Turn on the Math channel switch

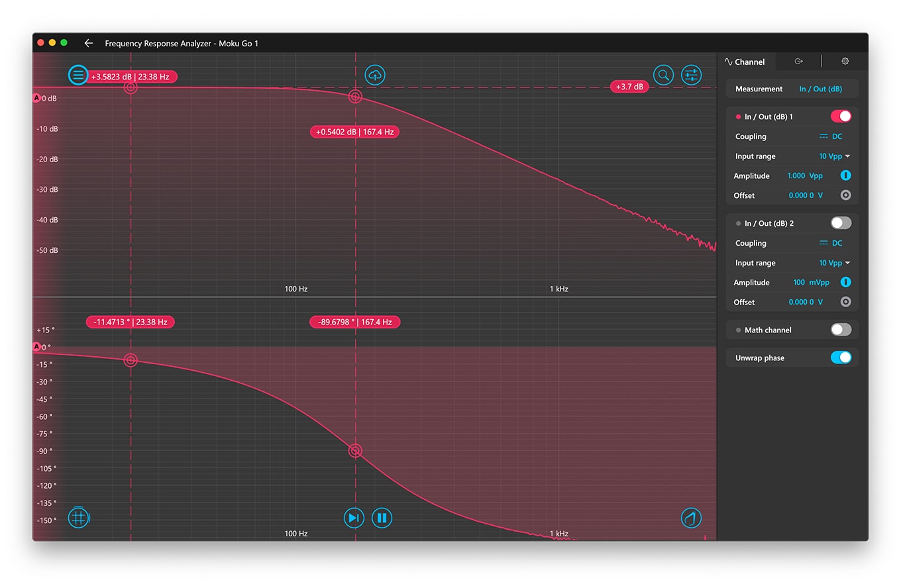coord(841,330)
